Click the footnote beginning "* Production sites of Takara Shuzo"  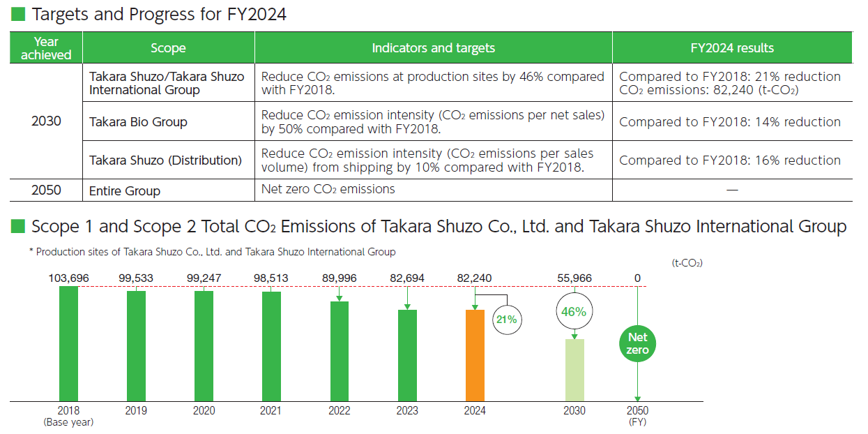click(212, 252)
